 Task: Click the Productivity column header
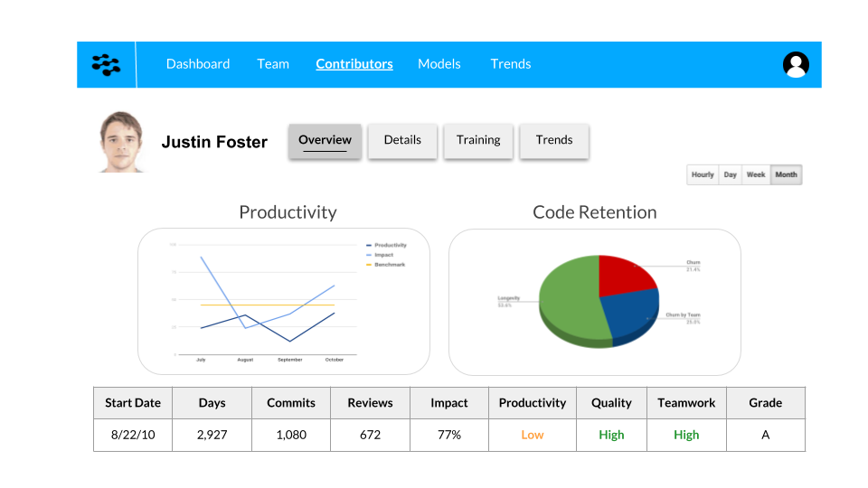(x=533, y=403)
